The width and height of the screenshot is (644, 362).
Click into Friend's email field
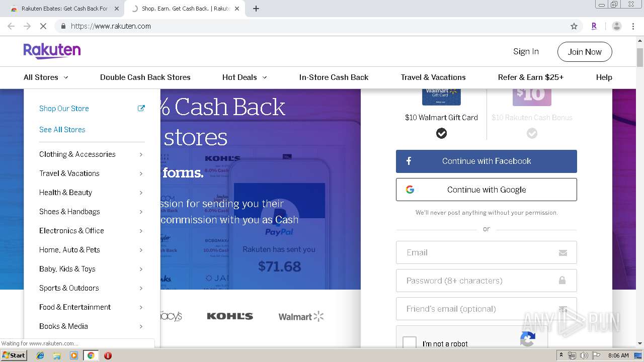pos(487,309)
